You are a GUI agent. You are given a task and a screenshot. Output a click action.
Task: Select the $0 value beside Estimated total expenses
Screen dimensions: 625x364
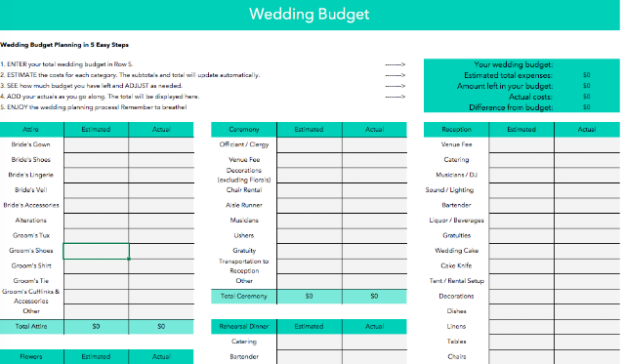point(586,75)
